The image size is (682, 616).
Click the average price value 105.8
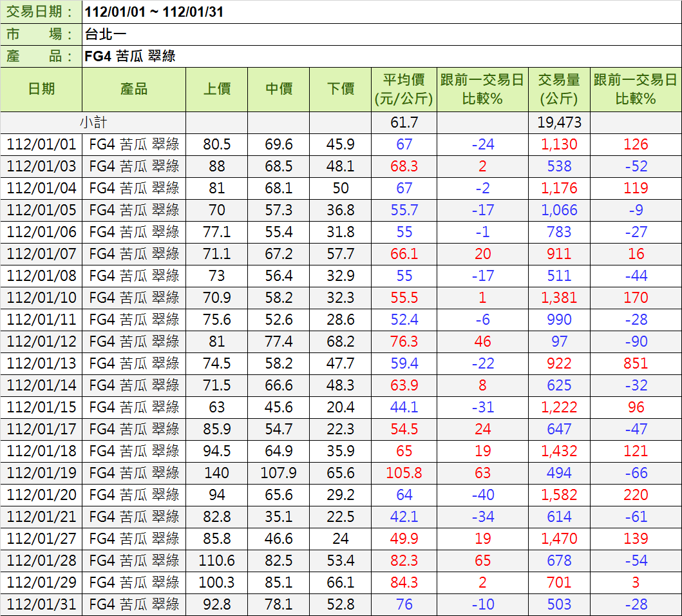pos(404,473)
